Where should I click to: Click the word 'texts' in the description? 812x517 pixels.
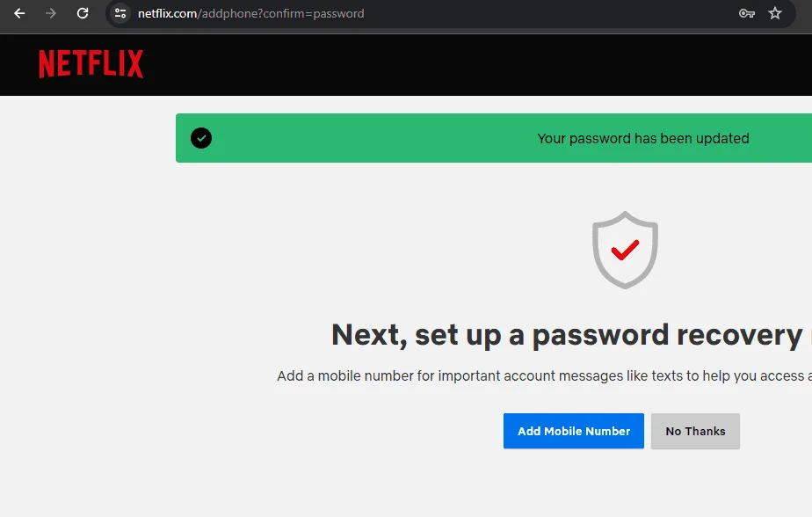point(667,375)
